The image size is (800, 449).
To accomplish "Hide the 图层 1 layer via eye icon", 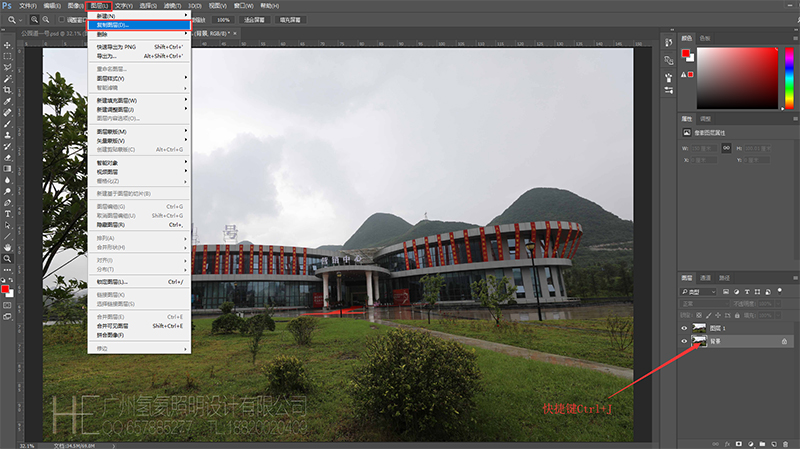I will 685,327.
